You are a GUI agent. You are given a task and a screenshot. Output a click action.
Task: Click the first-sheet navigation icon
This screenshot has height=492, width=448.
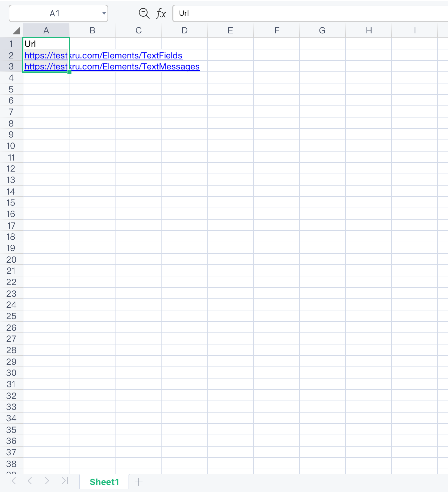point(12,481)
